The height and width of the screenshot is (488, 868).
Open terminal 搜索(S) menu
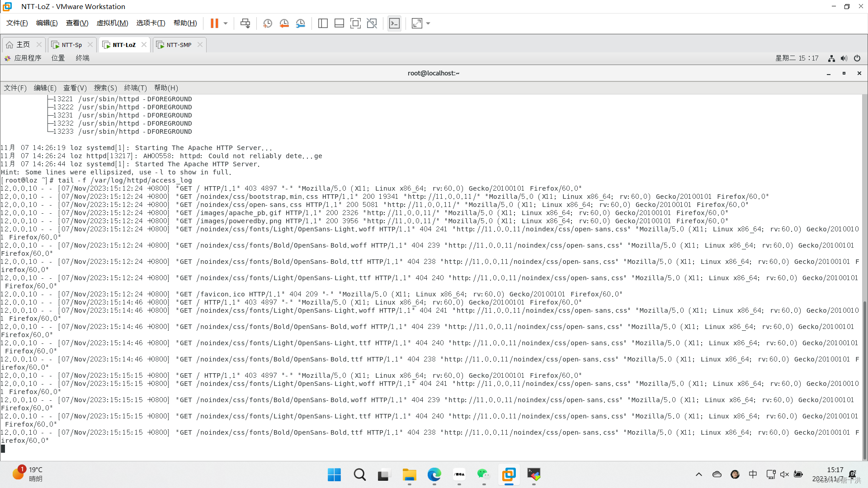105,88
